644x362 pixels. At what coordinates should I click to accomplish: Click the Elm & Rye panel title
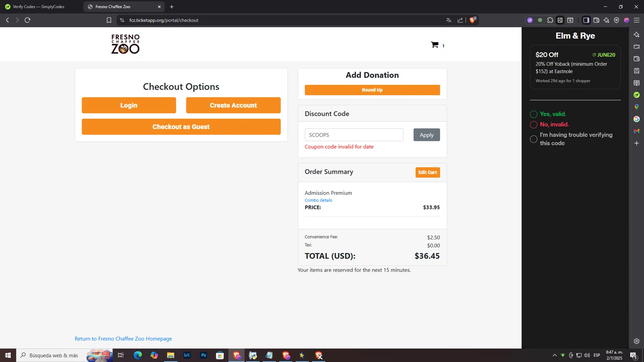coord(575,36)
